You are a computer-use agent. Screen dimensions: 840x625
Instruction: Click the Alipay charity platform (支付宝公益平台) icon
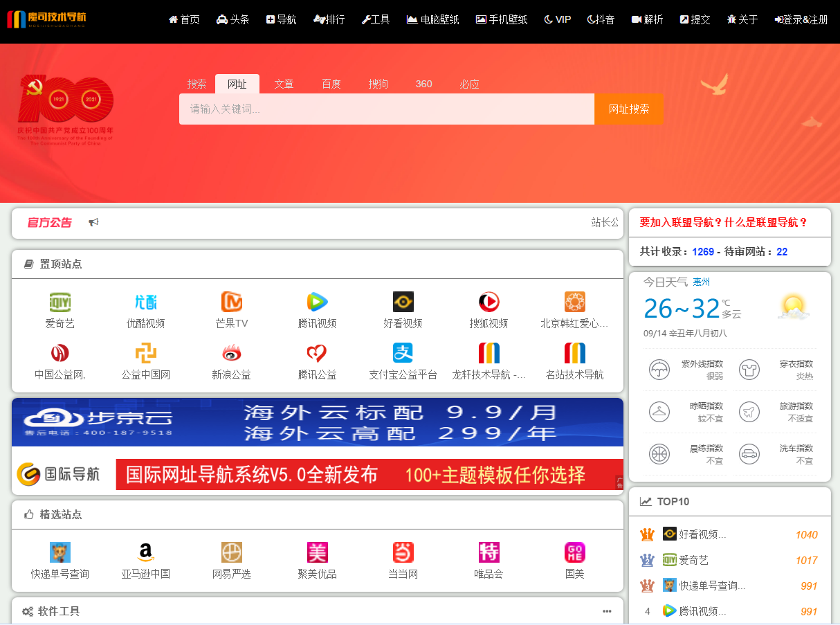[x=403, y=354]
